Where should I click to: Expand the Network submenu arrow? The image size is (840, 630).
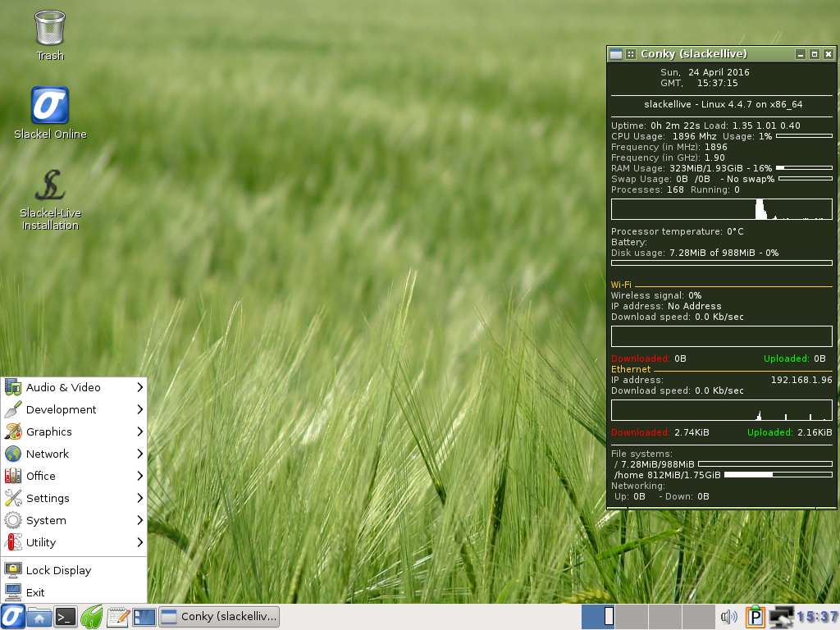point(139,454)
